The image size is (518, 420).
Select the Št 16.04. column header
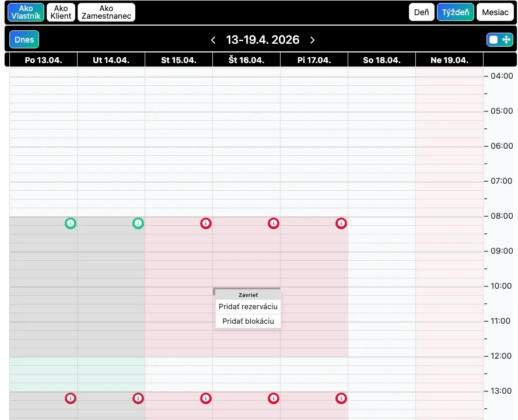point(246,60)
